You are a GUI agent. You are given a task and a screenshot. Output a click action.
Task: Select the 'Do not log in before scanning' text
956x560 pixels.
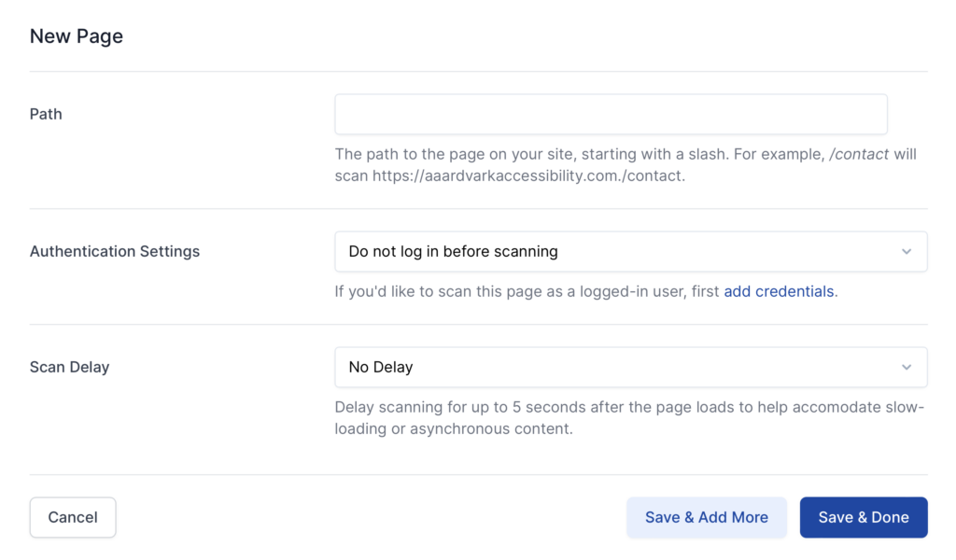pyautogui.click(x=453, y=252)
